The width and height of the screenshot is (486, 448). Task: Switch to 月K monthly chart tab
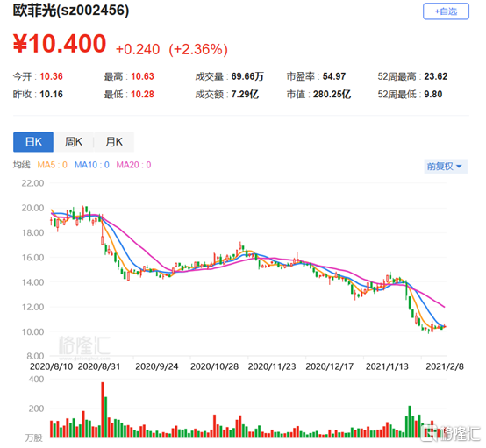[x=114, y=142]
